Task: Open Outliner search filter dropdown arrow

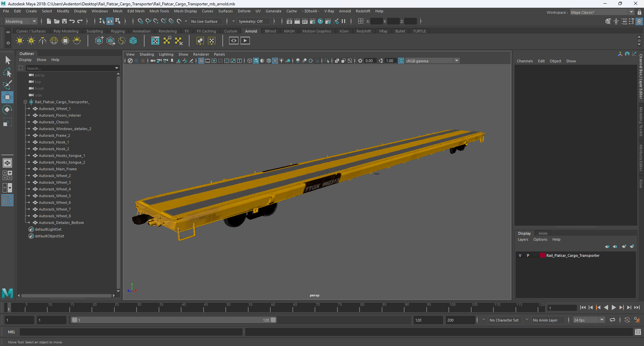Action: [117, 68]
